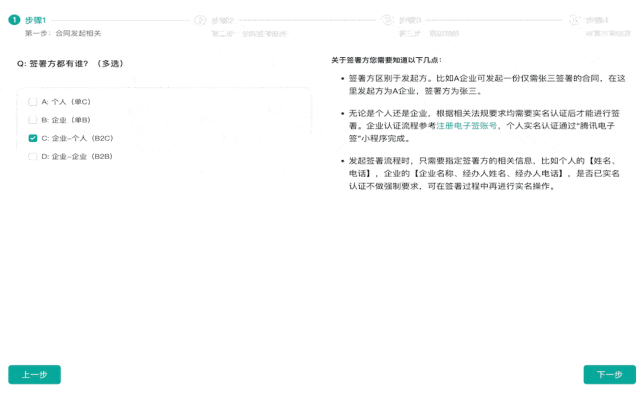Go to the faded step 4 indicator
640x404 pixels.
(574, 20)
